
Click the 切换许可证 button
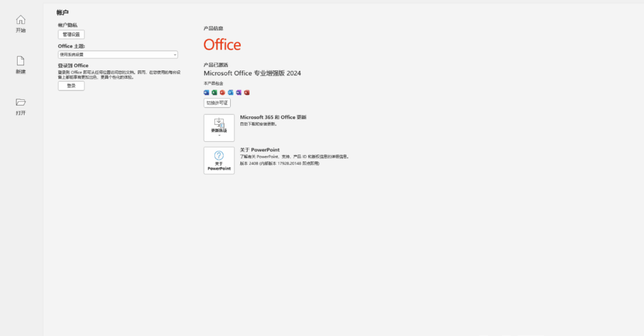point(217,103)
